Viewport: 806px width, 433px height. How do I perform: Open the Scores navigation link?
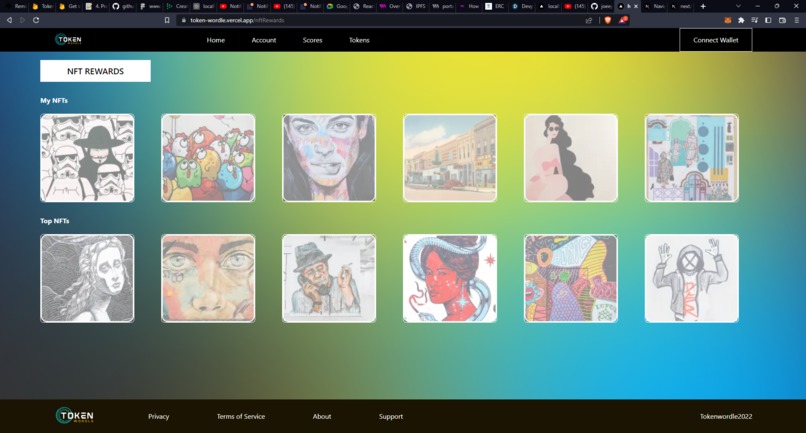pyautogui.click(x=313, y=40)
